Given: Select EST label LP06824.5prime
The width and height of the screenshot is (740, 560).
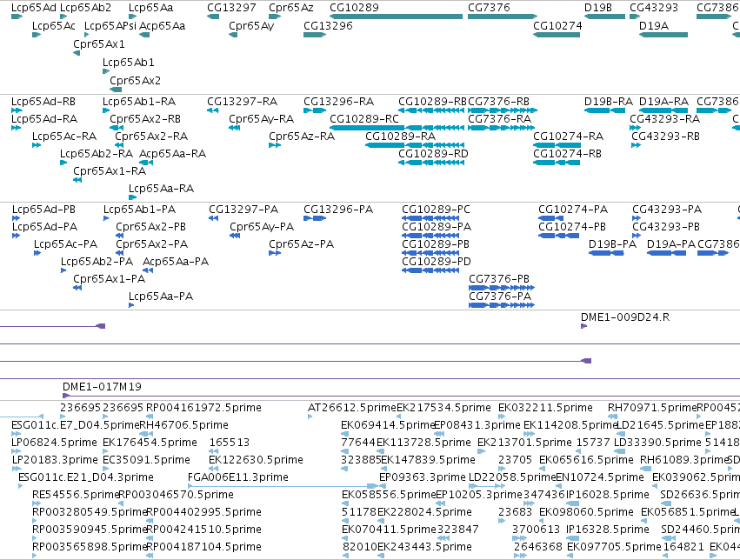Looking at the screenshot, I should [54, 443].
